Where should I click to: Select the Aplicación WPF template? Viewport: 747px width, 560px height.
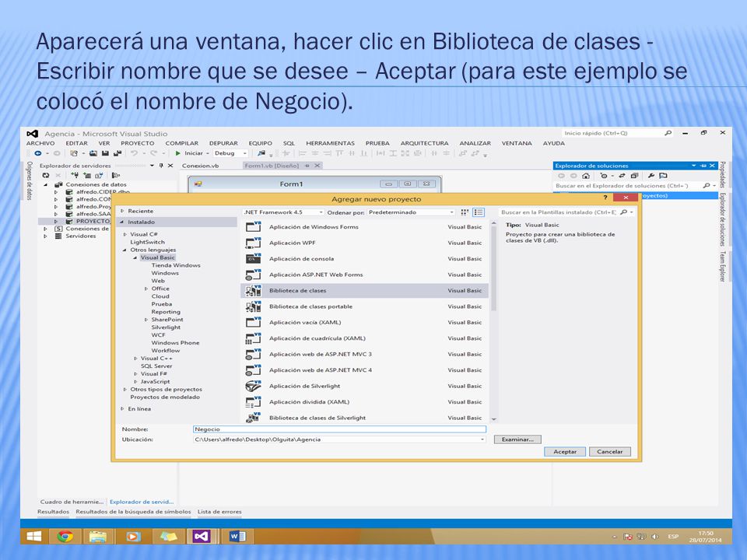point(365,243)
